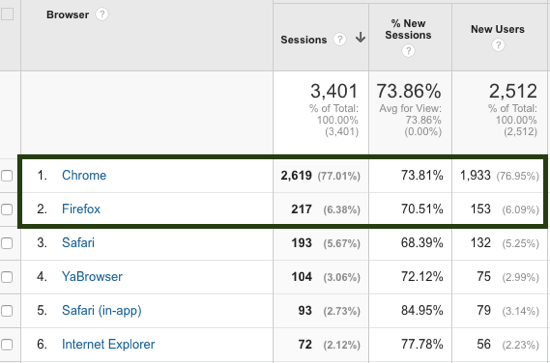550x363 pixels.
Task: Mark the Internet Explorer row checkbox
Action: [x=7, y=344]
